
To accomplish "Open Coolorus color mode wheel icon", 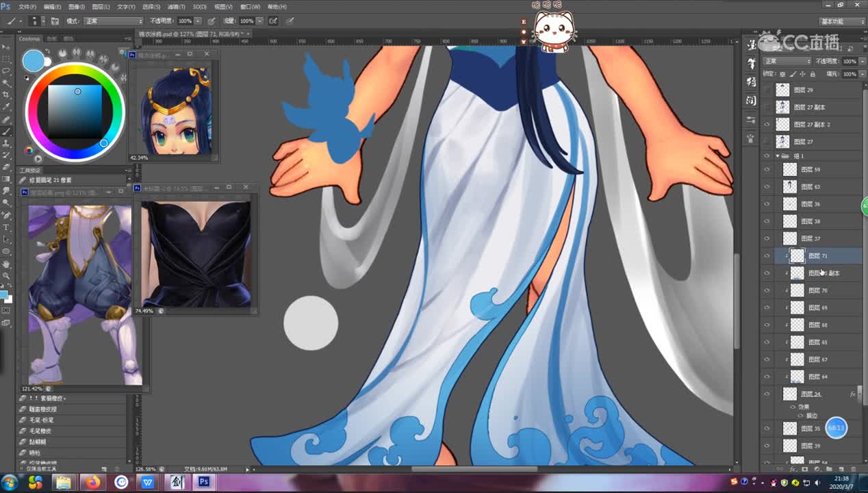I will click(x=29, y=150).
